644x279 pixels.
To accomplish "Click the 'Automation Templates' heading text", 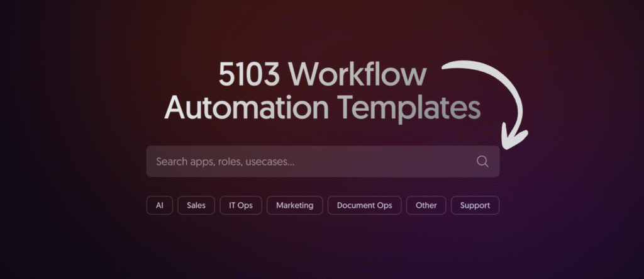I will pos(323,107).
